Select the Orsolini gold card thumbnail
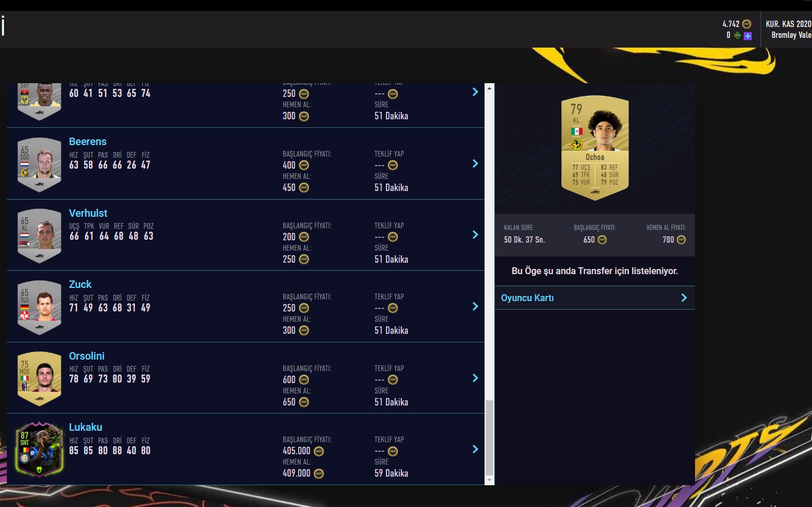Screen dimensions: 812x507 [x=39, y=377]
